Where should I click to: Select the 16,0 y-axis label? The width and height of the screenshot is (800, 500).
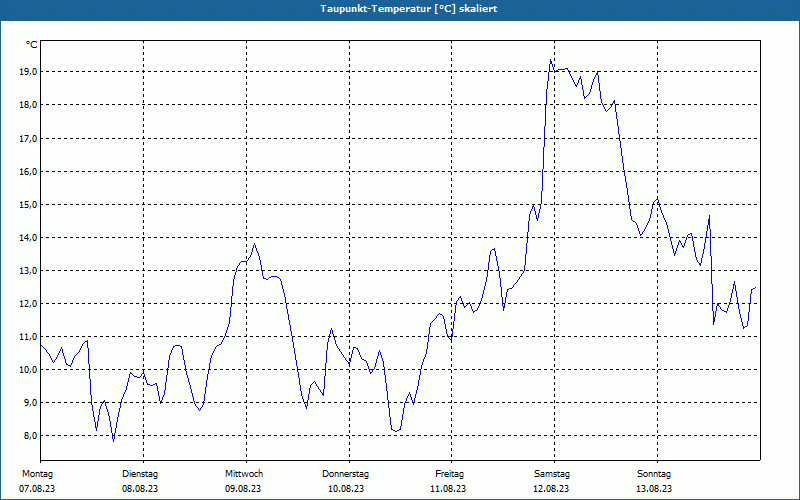(29, 172)
